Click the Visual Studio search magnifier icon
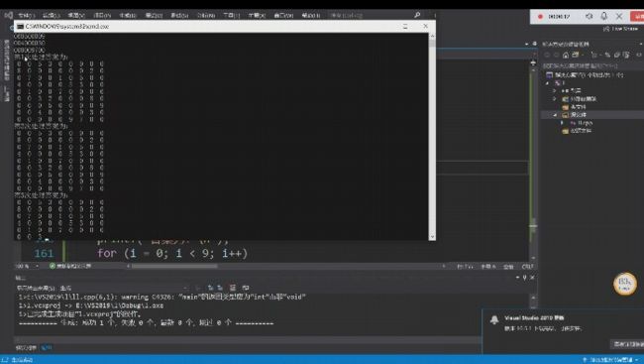 417,15
